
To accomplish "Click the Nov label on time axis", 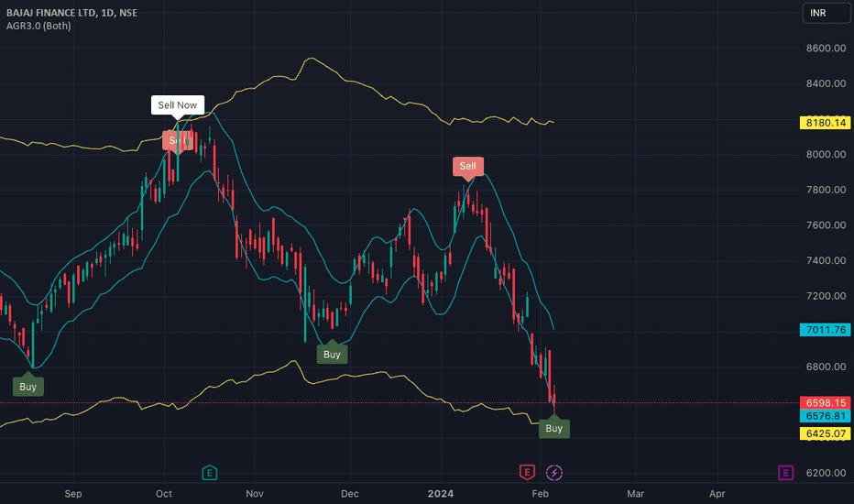I will (255, 494).
